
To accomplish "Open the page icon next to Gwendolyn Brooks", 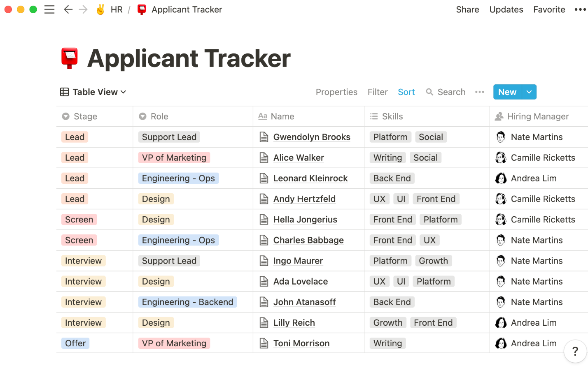I will 264,137.
